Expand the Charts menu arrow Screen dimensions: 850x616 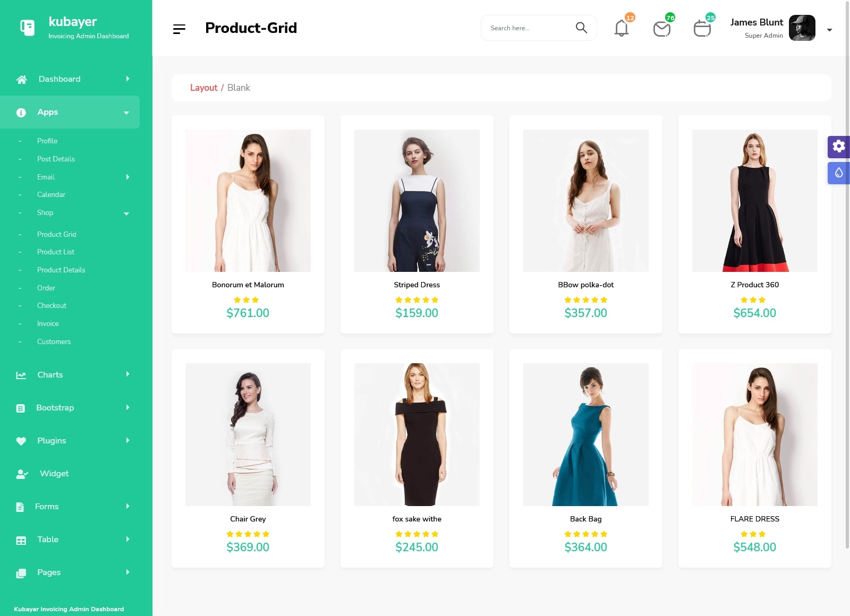click(x=127, y=374)
